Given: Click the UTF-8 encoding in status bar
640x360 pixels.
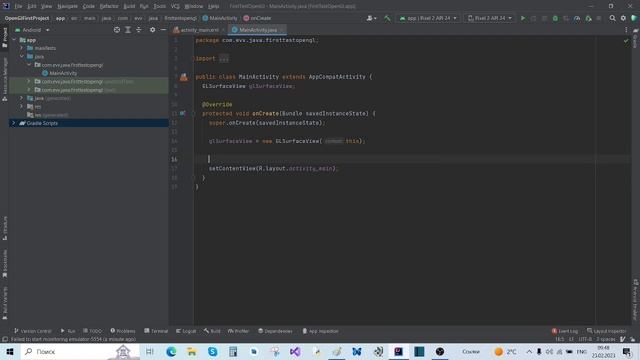Looking at the screenshot, I should [584, 339].
